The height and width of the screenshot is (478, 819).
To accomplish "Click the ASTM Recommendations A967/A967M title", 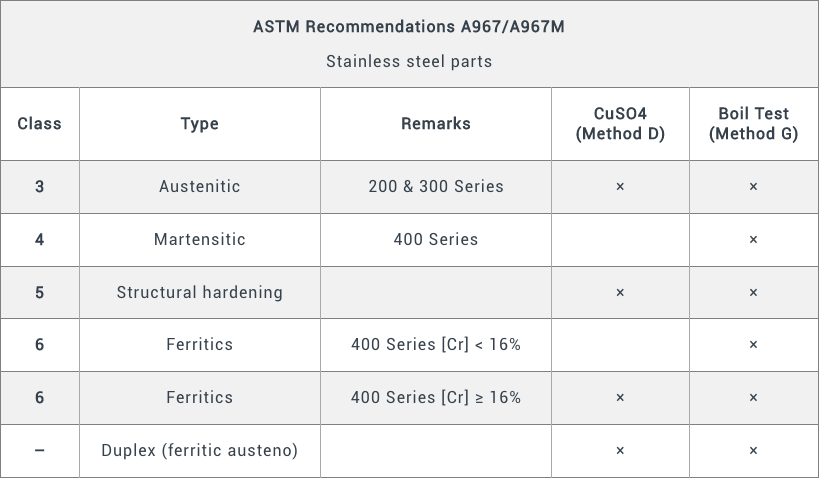I will pos(408,27).
